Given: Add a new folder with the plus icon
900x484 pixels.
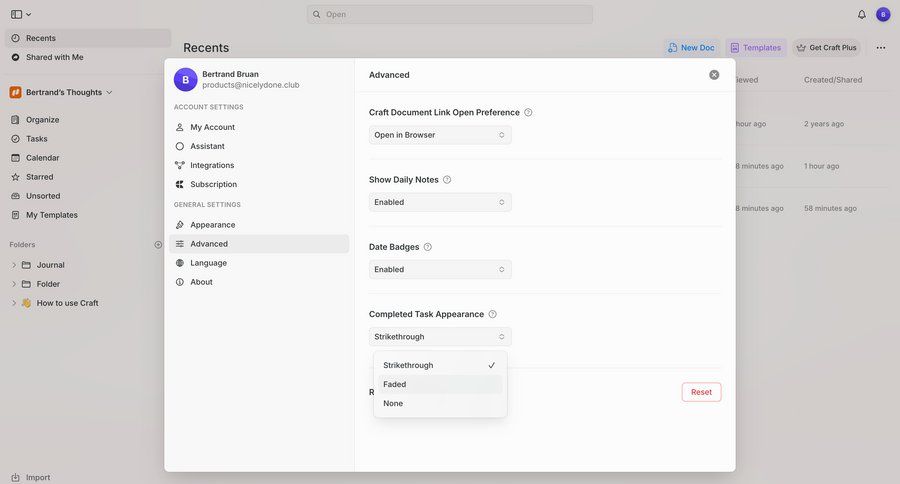Looking at the screenshot, I should [158, 245].
